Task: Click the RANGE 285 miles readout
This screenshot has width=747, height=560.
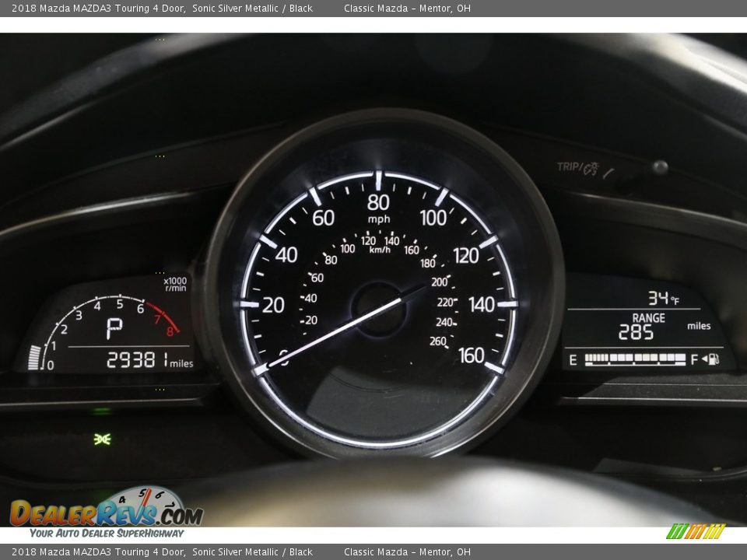Action: pos(647,327)
